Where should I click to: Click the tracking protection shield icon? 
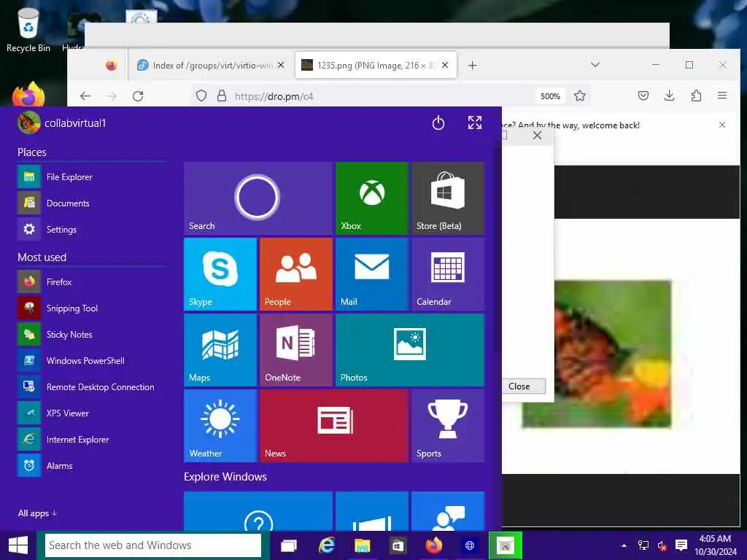[x=201, y=96]
